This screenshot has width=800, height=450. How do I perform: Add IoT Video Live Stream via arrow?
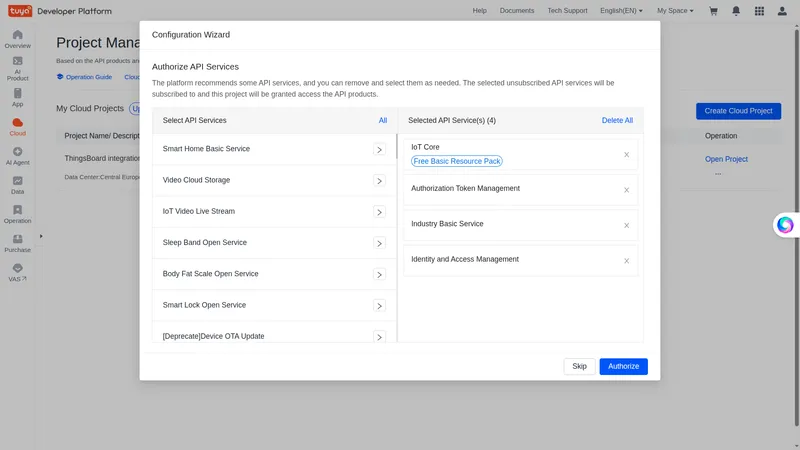tap(379, 212)
